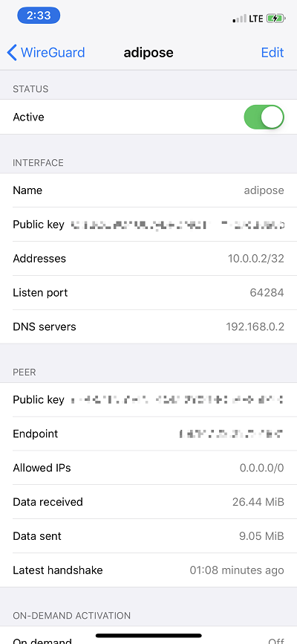Tap the peer Public key row
Viewport: 297px width, 644px height.
tap(148, 399)
